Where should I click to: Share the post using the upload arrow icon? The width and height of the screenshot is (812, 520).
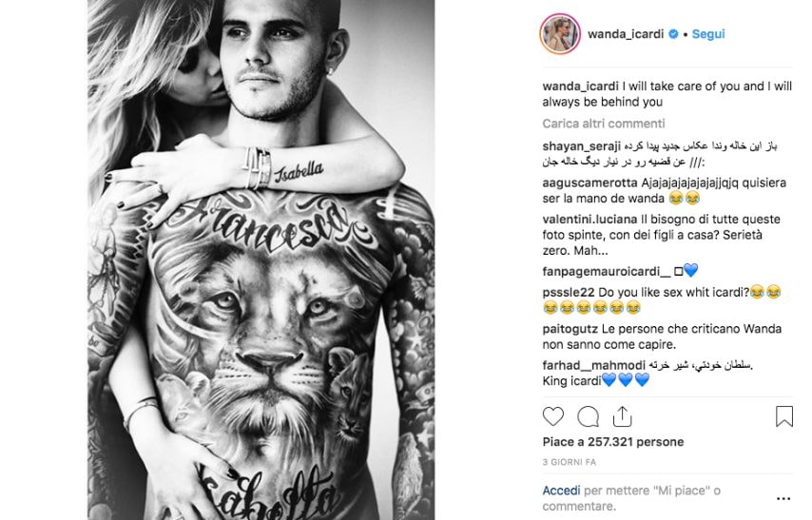[622, 416]
